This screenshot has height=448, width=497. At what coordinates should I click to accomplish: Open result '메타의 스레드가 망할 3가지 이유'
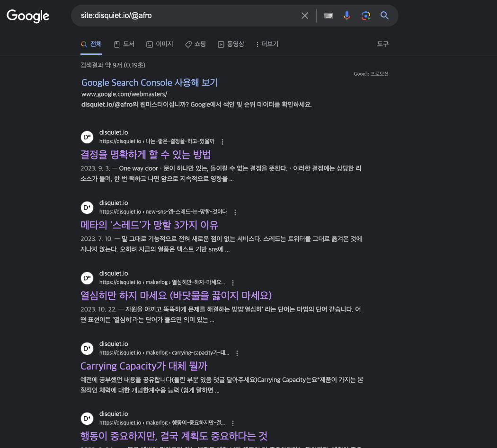[149, 225]
